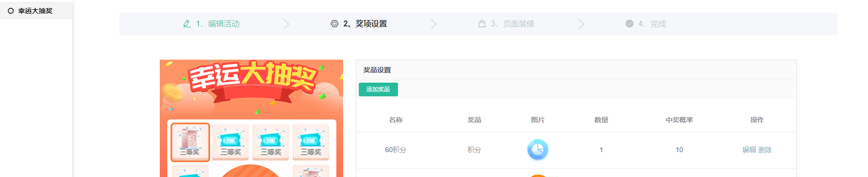Click the pencil icon for 编辑活动
This screenshot has width=868, height=177.
[187, 23]
